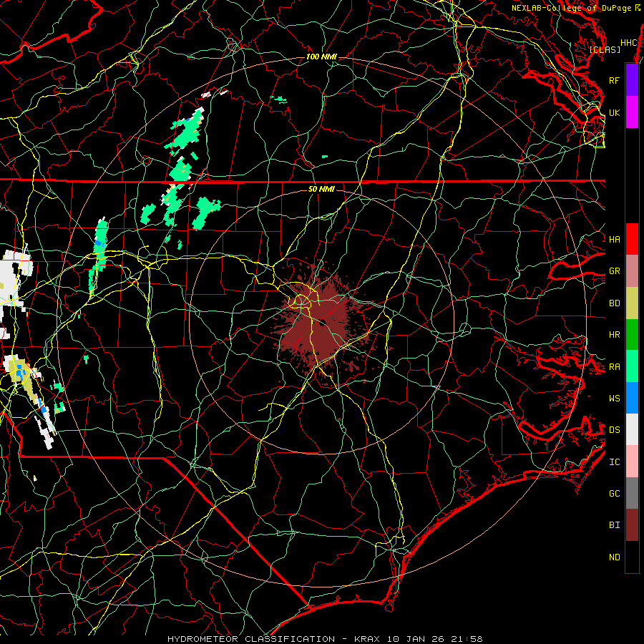Image resolution: width=644 pixels, height=644 pixels.
Task: Click the 'ND' legend label
Action: 615,557
